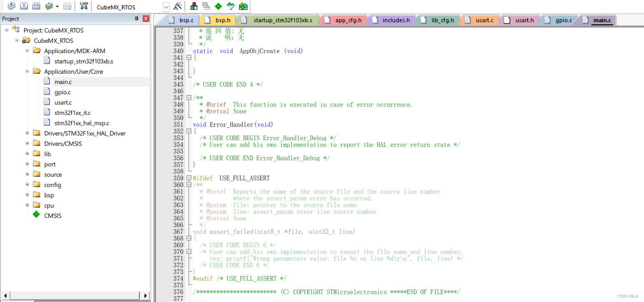Click the Project panel scroll-left arrow

click(x=5, y=295)
